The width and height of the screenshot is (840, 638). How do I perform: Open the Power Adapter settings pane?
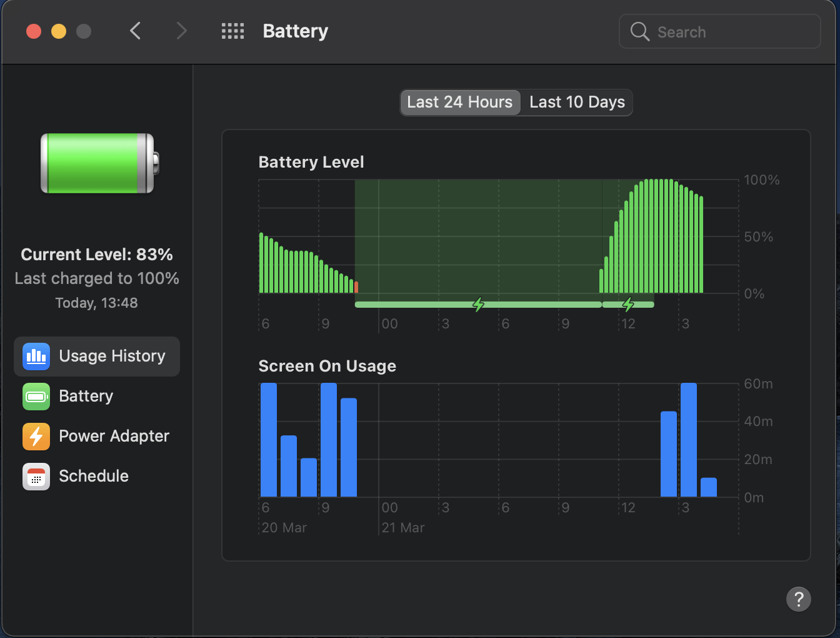pos(114,437)
